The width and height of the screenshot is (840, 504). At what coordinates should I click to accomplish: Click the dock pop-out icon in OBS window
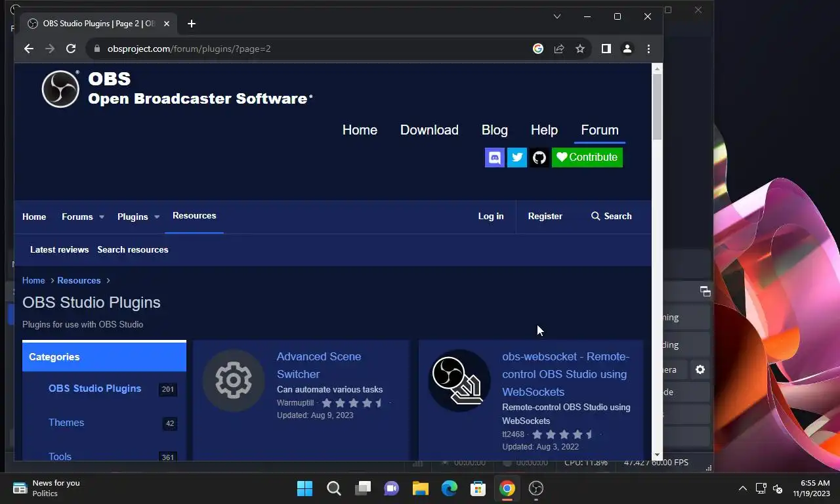tap(705, 291)
